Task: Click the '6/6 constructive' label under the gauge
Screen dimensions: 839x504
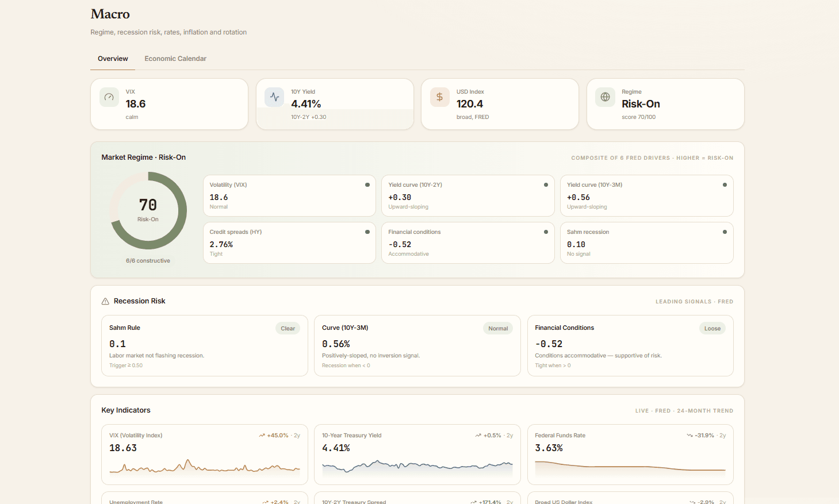Action: point(148,261)
